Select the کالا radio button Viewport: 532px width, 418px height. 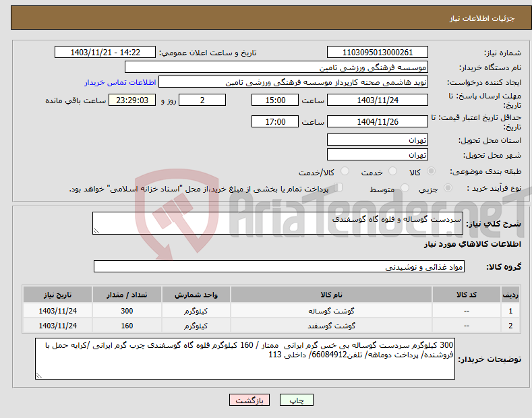coord(432,171)
